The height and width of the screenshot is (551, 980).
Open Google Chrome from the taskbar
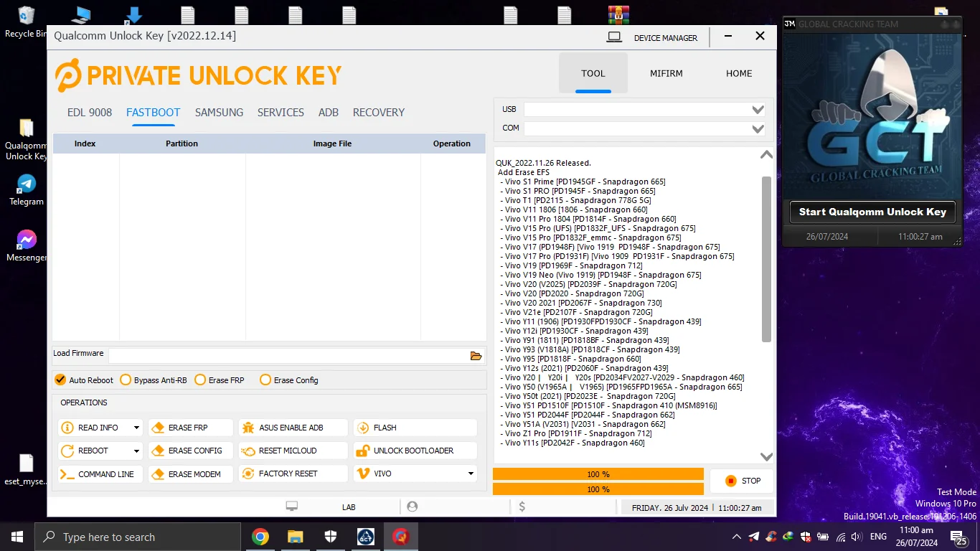coord(260,537)
